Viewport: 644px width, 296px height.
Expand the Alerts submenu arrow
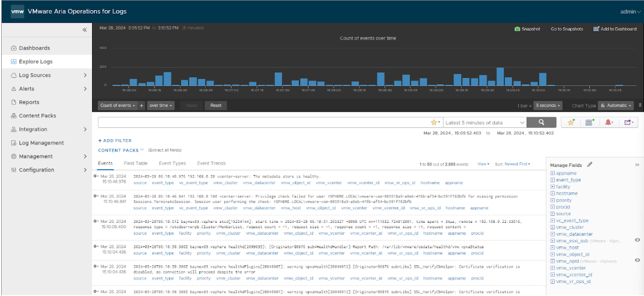click(85, 88)
